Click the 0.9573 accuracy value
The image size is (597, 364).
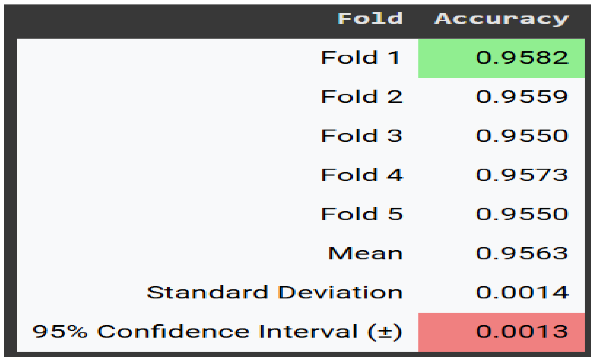(522, 175)
